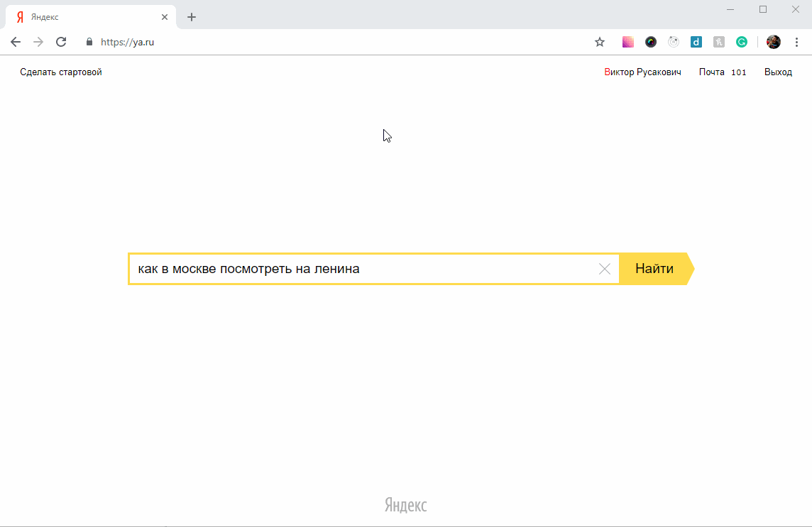Open the dark circular color extension icon

pos(650,42)
